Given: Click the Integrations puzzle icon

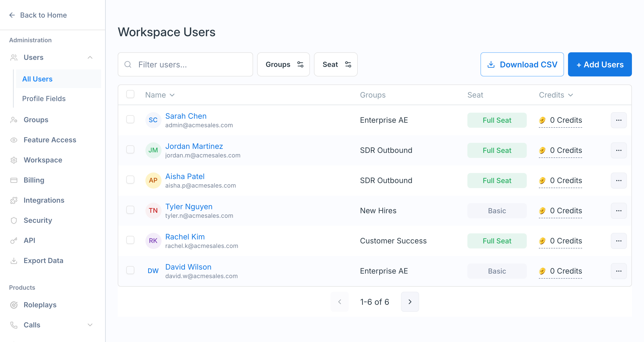Looking at the screenshot, I should tap(14, 200).
